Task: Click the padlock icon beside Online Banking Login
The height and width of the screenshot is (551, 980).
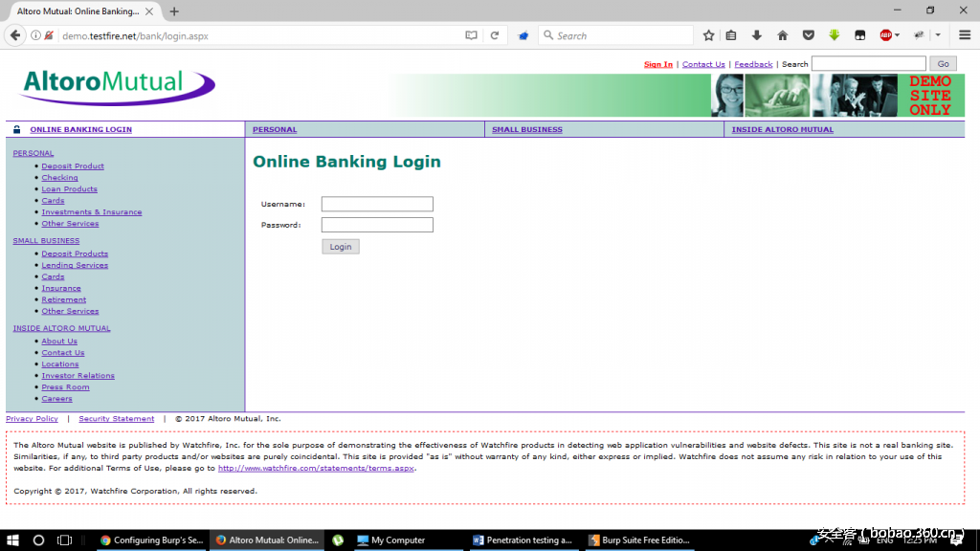Action: [x=16, y=128]
